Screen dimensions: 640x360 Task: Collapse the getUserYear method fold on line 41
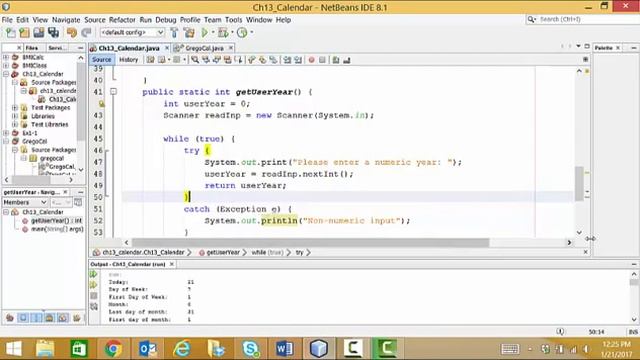pyautogui.click(x=113, y=92)
